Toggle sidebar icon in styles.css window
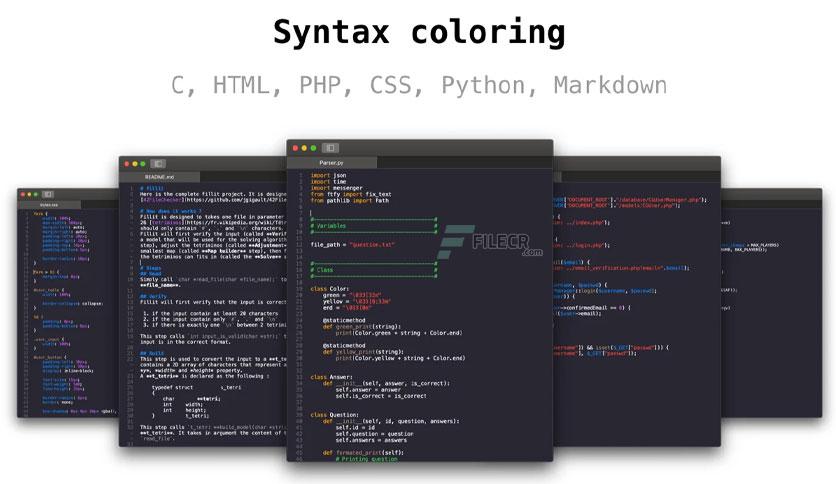Viewport: 836px width, 484px height. tap(47, 195)
